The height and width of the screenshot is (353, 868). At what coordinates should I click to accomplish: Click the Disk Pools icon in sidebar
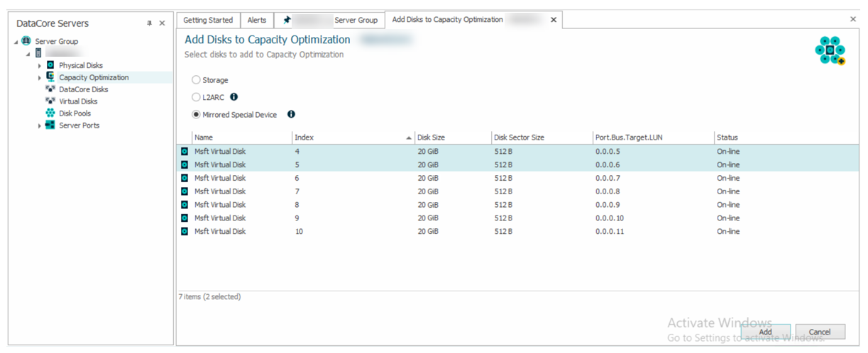tap(50, 113)
